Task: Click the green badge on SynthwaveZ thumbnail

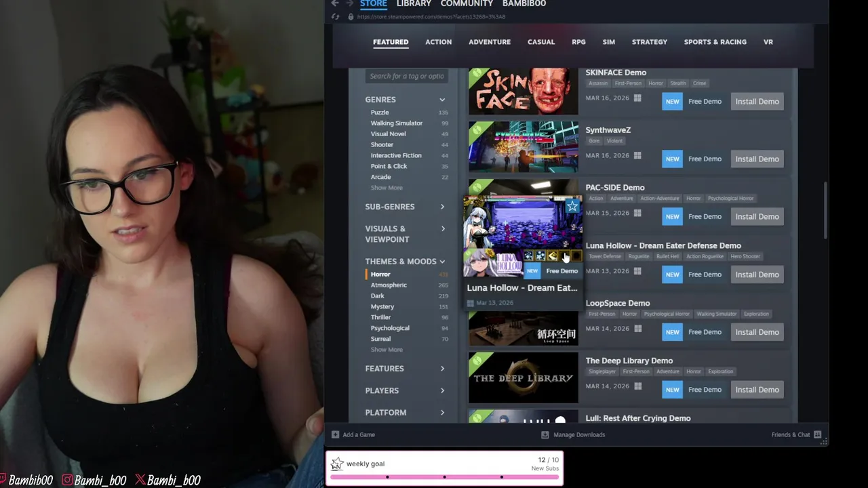Action: pos(477,129)
